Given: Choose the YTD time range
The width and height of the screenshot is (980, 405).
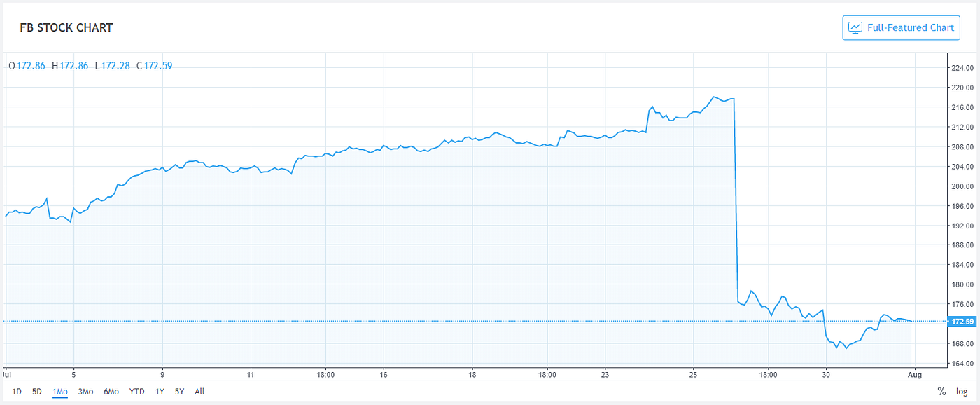Looking at the screenshot, I should pyautogui.click(x=138, y=392).
